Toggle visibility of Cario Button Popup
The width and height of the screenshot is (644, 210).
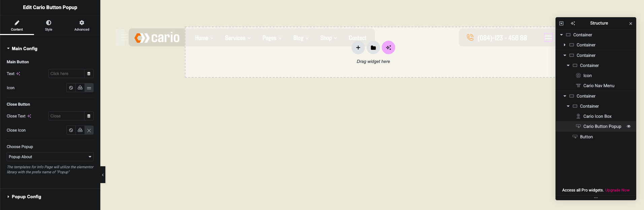pyautogui.click(x=629, y=127)
